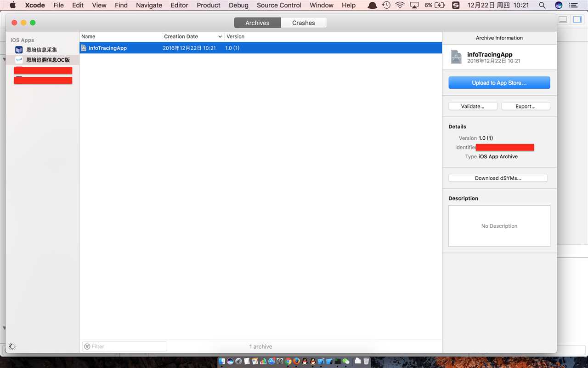Click the Download dSYMs… button

498,178
